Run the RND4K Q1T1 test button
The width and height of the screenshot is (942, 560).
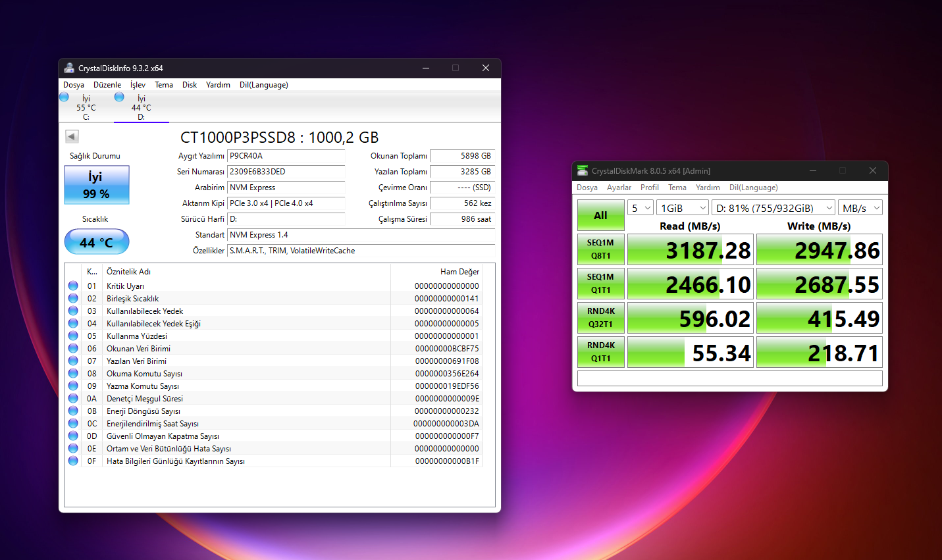pyautogui.click(x=601, y=352)
